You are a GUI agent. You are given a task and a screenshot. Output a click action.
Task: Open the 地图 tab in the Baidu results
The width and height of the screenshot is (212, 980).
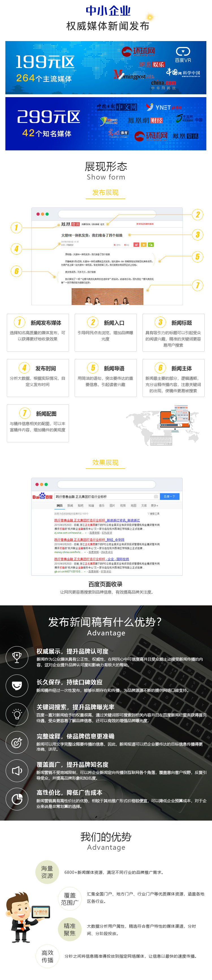[133, 506]
